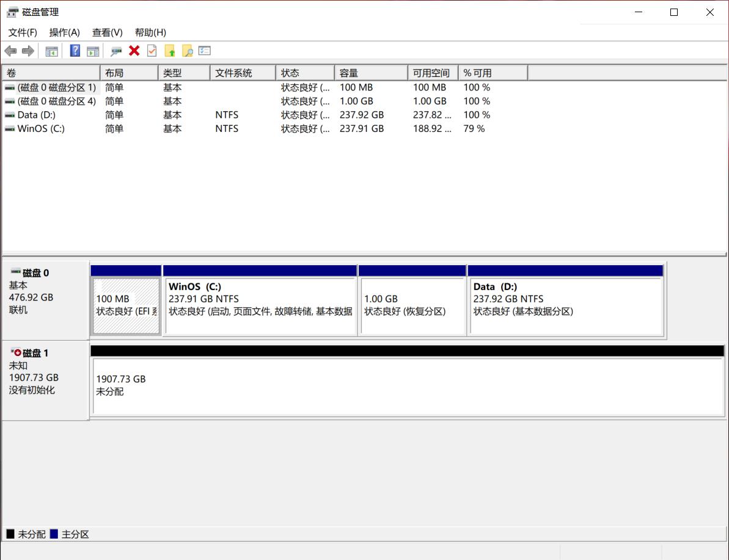Click the show/hide console tree icon
729x560 pixels.
tap(52, 51)
